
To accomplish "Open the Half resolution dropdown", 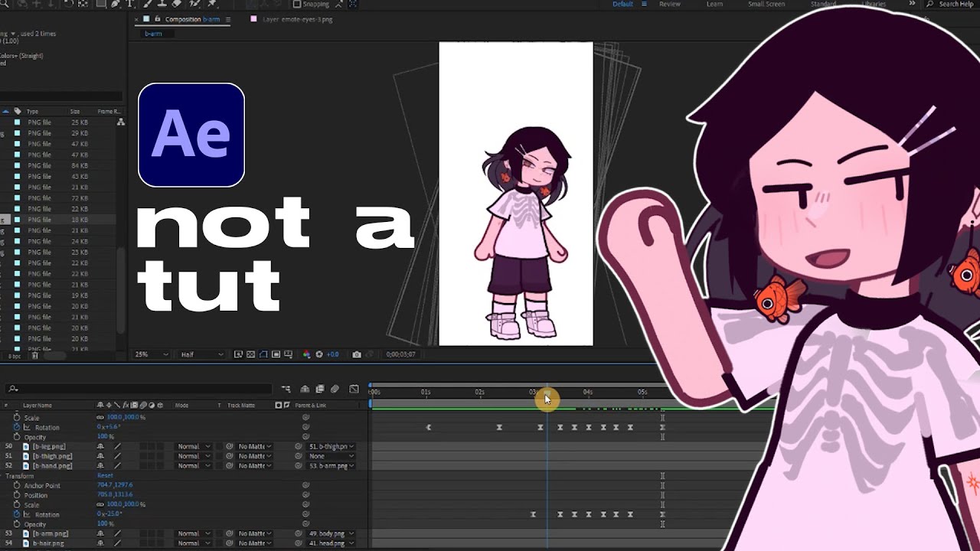I will 202,354.
